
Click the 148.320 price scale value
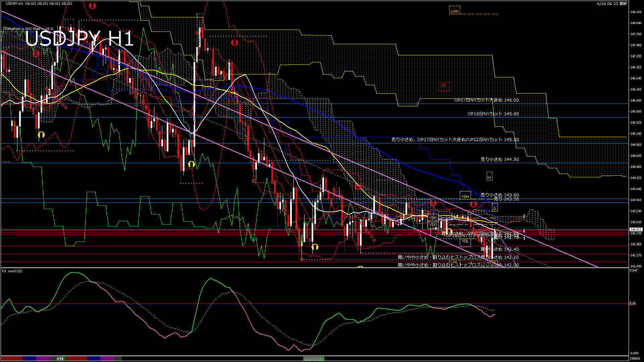coord(636,12)
